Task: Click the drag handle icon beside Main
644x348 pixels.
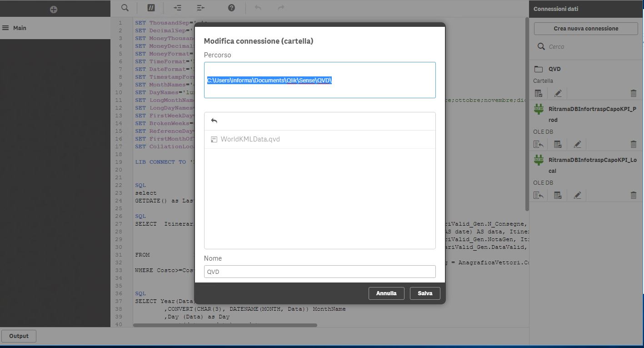Action: (x=5, y=28)
